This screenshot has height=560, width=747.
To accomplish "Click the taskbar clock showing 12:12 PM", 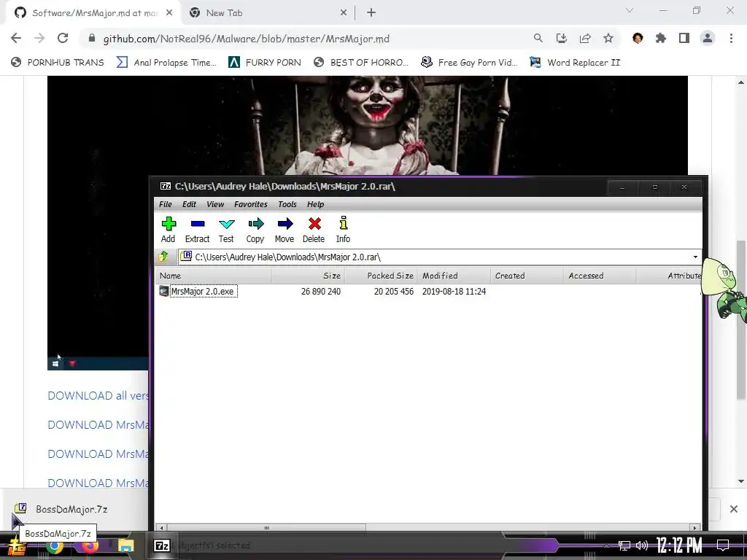I will click(x=679, y=545).
